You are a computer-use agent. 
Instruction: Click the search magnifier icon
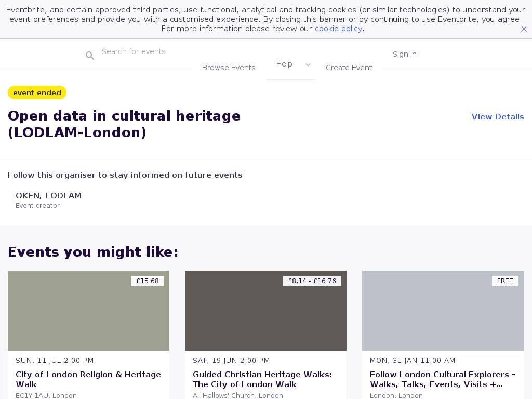pos(90,56)
